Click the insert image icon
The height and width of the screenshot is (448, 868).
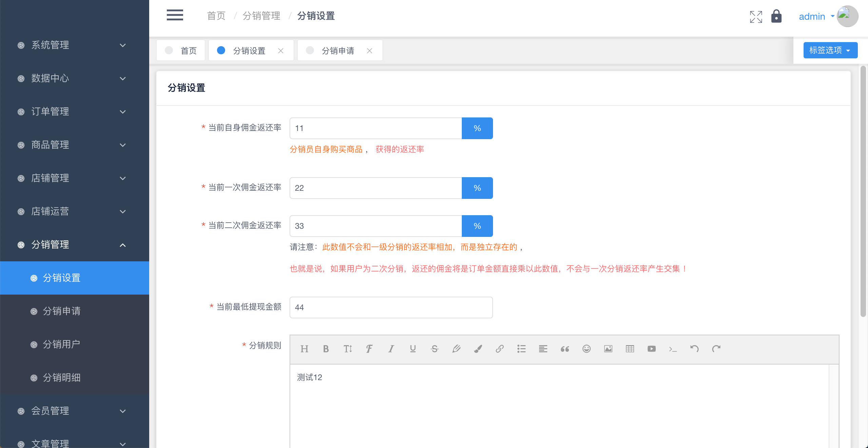tap(608, 349)
